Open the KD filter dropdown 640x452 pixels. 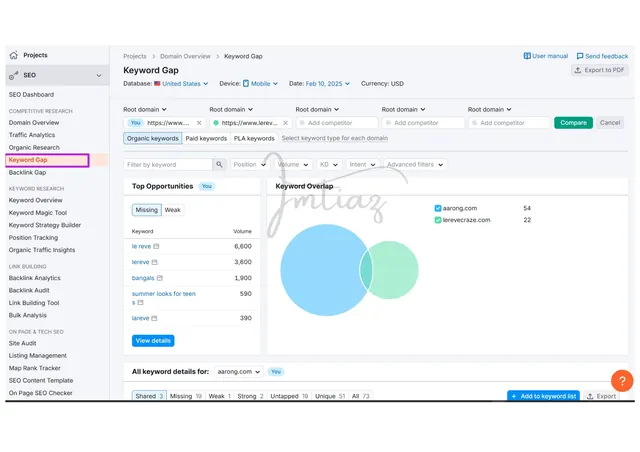329,165
